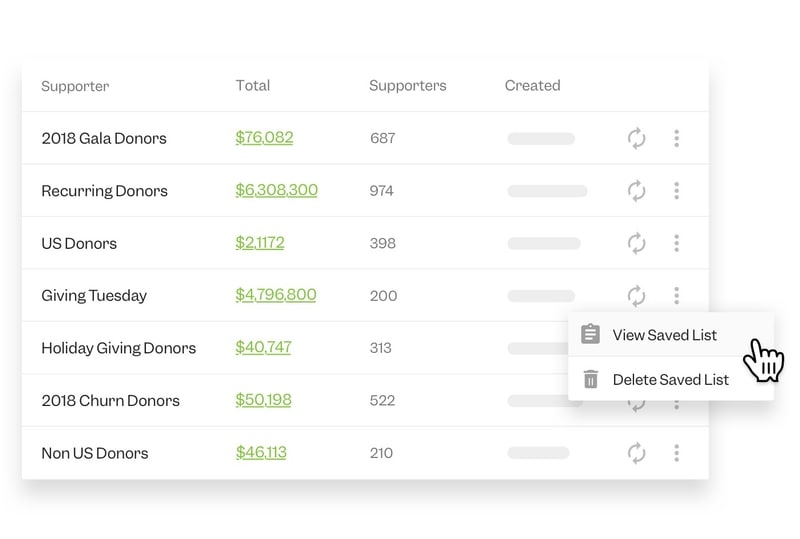This screenshot has width=800, height=539.
Task: Open more options for US Donors
Action: pyautogui.click(x=677, y=243)
